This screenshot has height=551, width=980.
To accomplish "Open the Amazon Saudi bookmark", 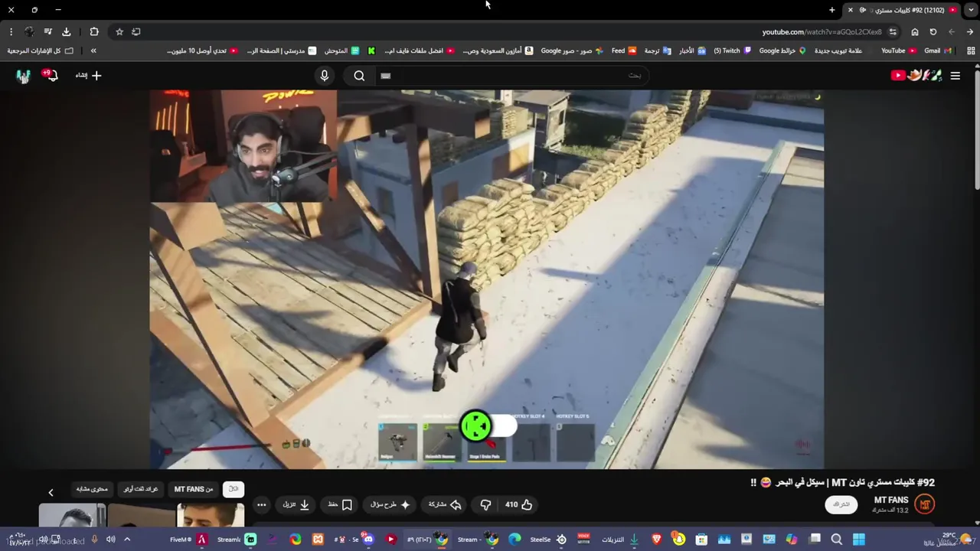I will point(498,51).
